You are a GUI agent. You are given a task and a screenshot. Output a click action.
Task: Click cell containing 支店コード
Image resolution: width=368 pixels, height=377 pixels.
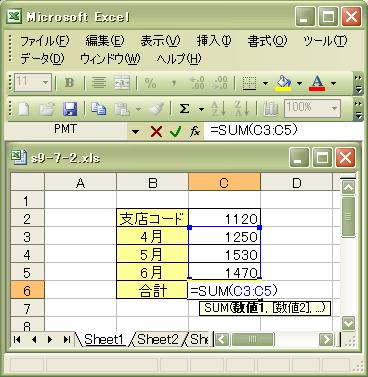pyautogui.click(x=152, y=219)
